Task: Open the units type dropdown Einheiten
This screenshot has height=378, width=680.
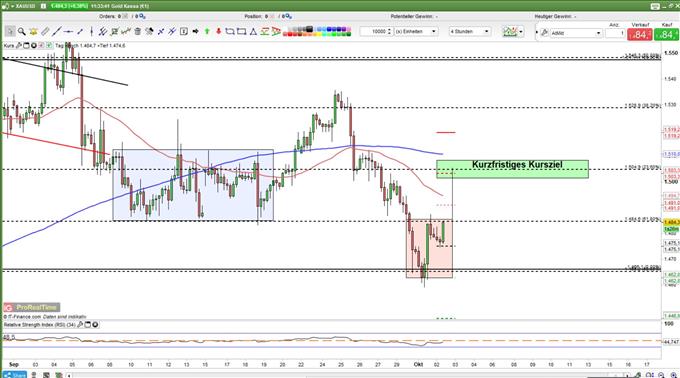Action: 416,32
